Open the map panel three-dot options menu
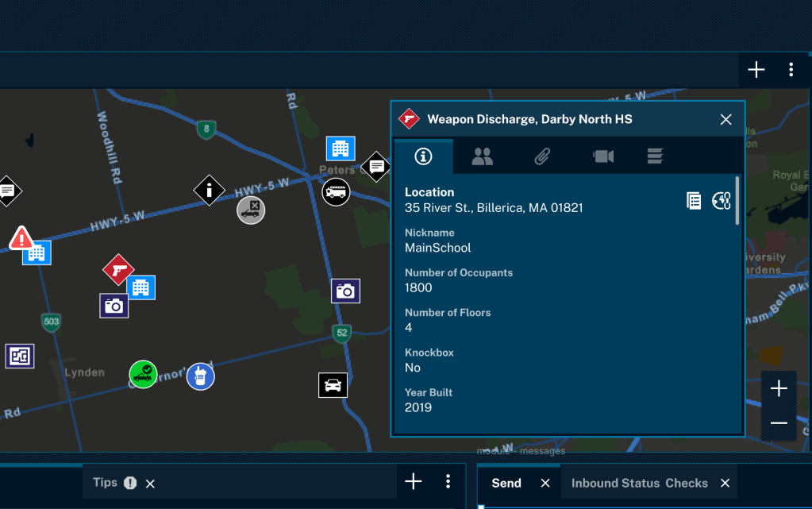 [x=791, y=70]
